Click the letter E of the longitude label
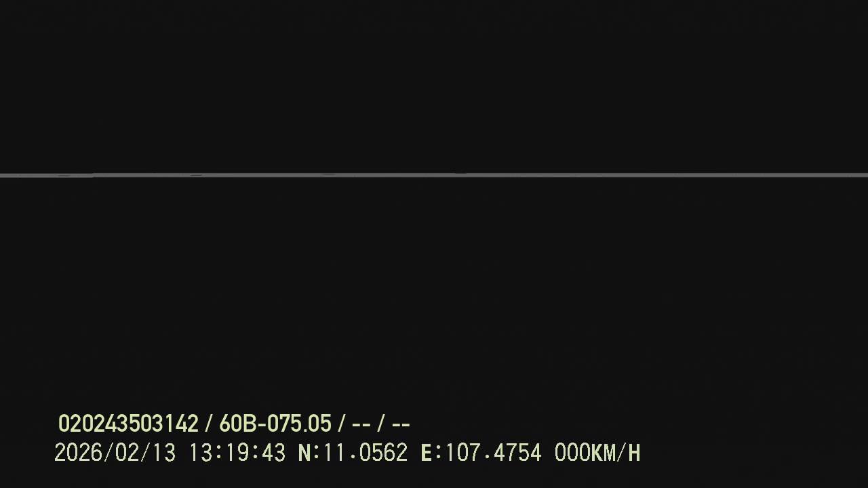The width and height of the screenshot is (868, 488). 427,453
